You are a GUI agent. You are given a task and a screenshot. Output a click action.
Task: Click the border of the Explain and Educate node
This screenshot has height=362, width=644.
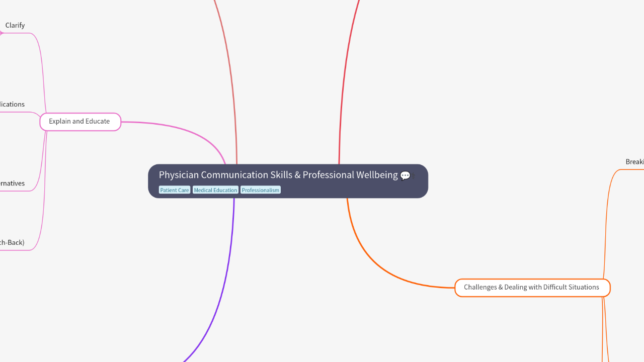(x=79, y=114)
